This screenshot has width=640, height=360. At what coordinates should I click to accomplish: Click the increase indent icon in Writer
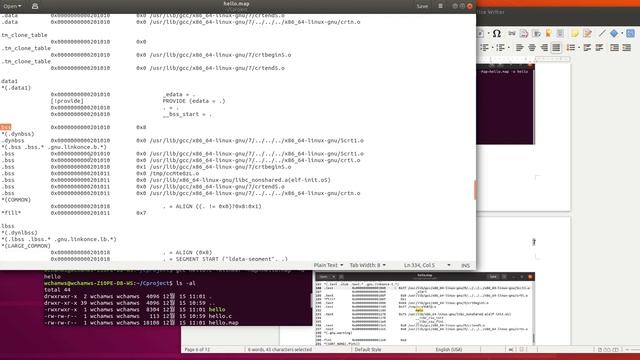click(614, 47)
